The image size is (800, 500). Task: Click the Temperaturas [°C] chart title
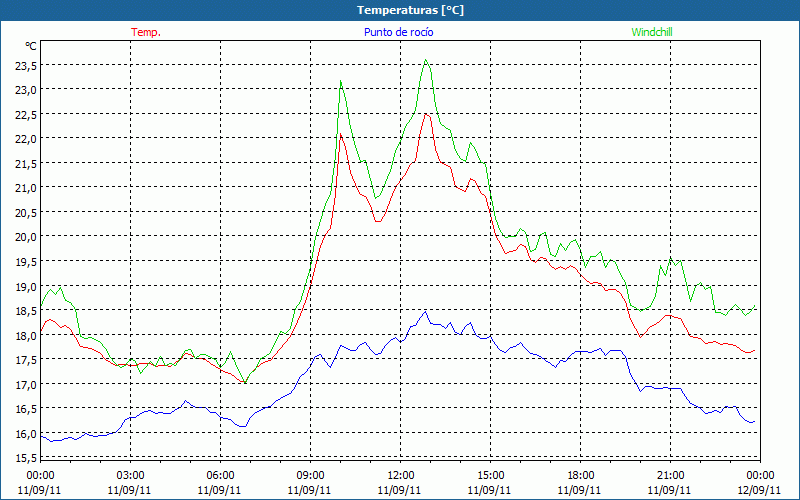point(410,10)
